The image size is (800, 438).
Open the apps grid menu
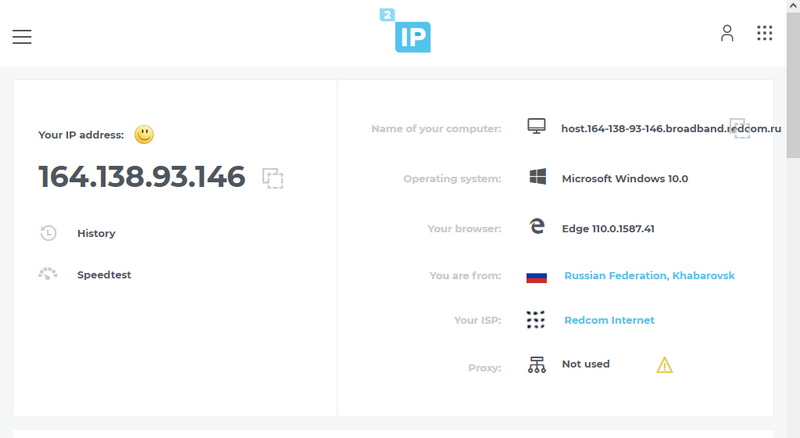[765, 33]
